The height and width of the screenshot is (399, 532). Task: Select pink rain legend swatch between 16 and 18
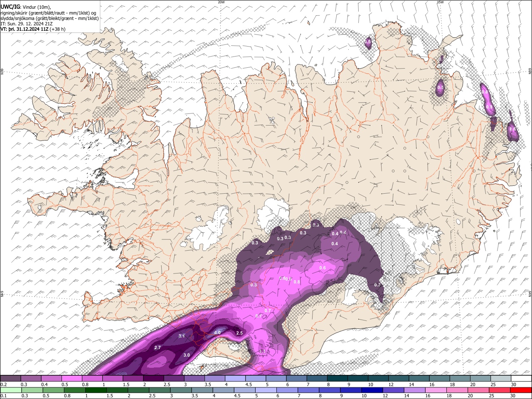436,390
